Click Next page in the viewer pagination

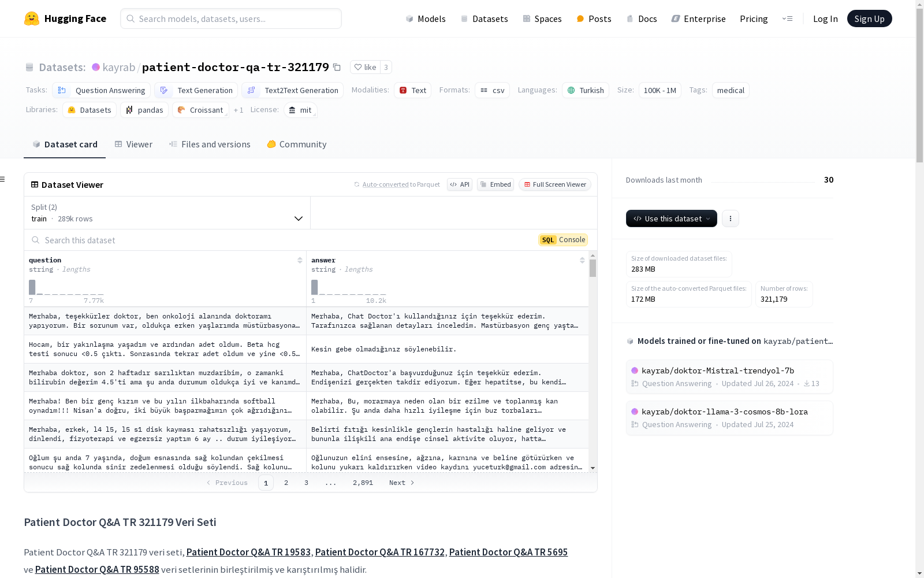click(402, 483)
